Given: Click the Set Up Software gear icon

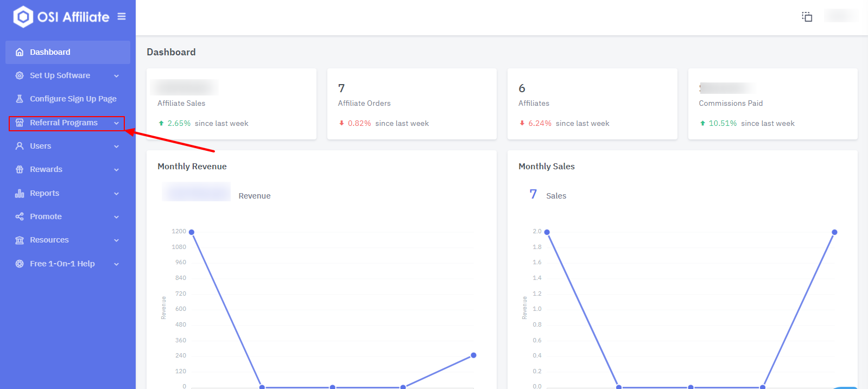Looking at the screenshot, I should pyautogui.click(x=20, y=75).
